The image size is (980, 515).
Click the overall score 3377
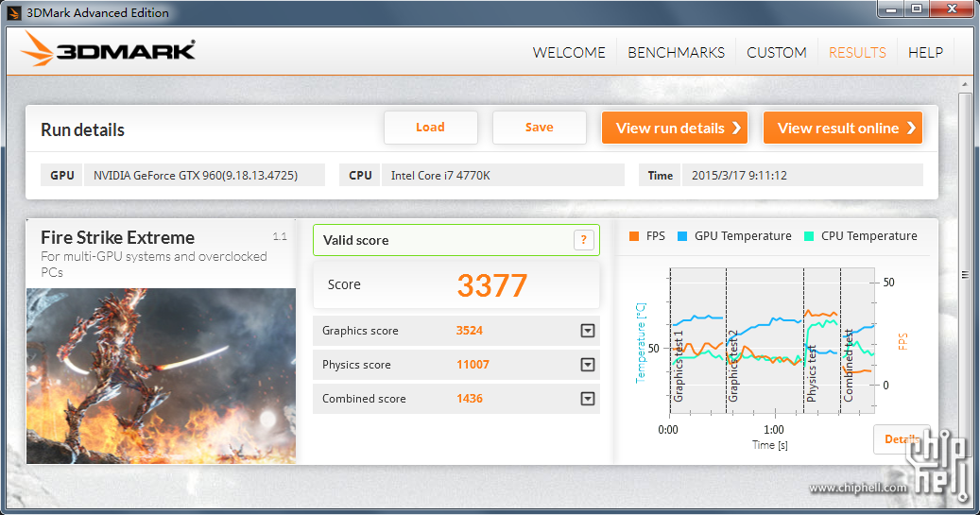[492, 285]
